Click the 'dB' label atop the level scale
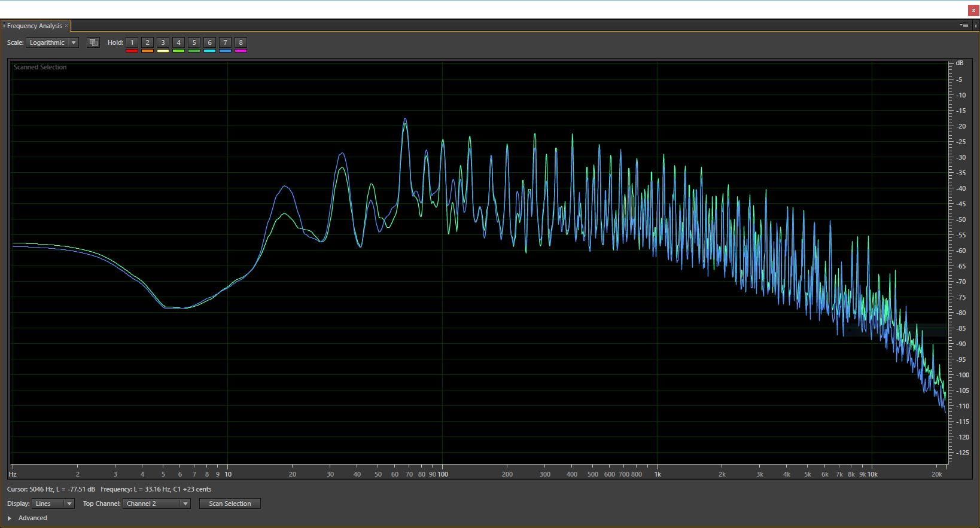The image size is (980, 528). [x=960, y=63]
